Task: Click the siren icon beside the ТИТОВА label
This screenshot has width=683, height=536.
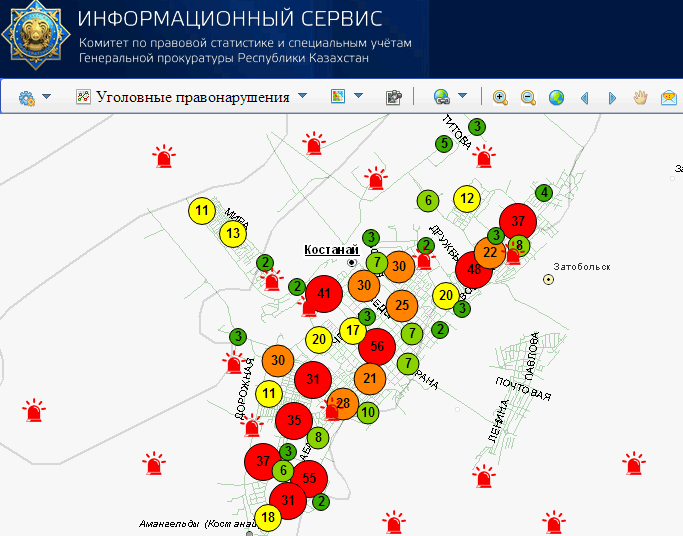Action: (484, 156)
